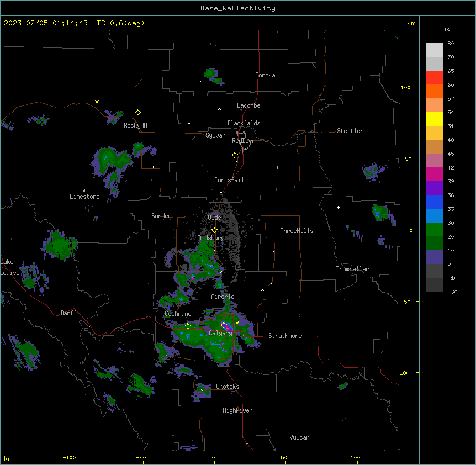Screen dimensions: 476x465
Task: Select the orange 60 dBZ legend swatch
Action: pyautogui.click(x=434, y=91)
